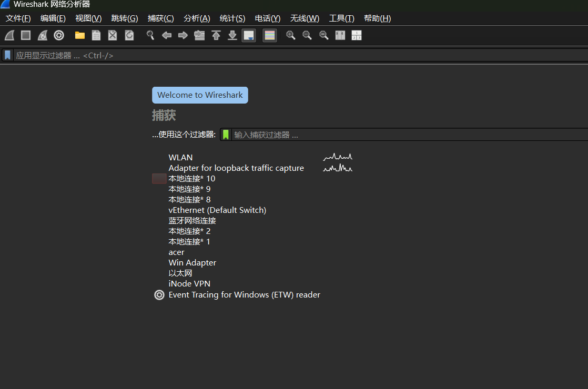Focus the display filter input field
The image size is (588, 389).
300,56
